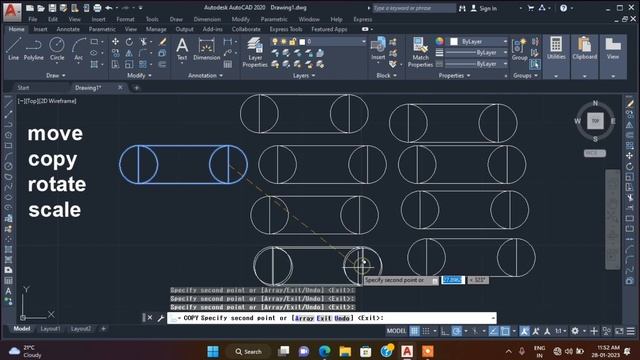640x360 pixels.
Task: Click the command line customize wrench icon
Action: point(161,318)
